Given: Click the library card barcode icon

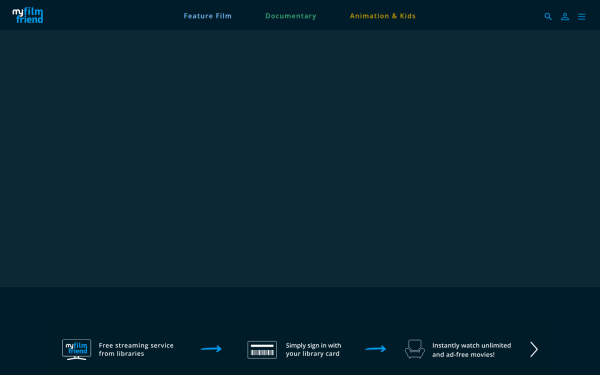Looking at the screenshot, I should pos(262,350).
